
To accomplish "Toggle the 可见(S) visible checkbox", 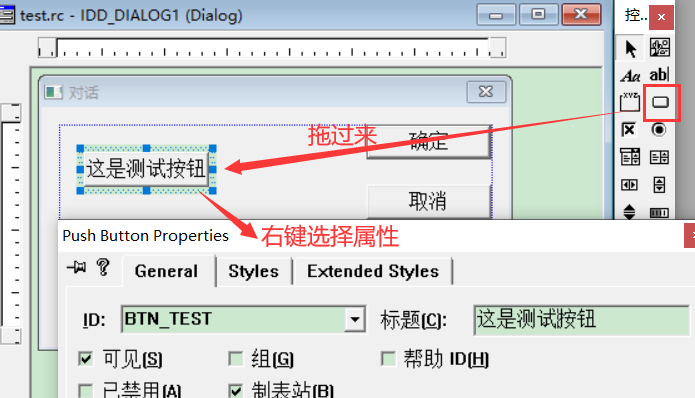I will 86,359.
